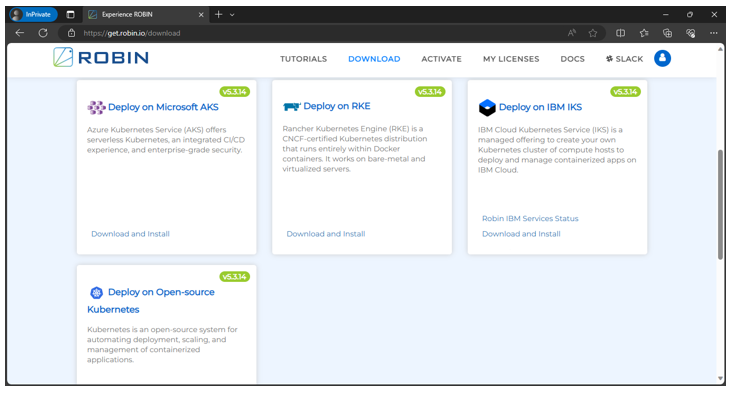Open the user profile avatar icon
Image resolution: width=733 pixels, height=393 pixels.
click(x=662, y=58)
